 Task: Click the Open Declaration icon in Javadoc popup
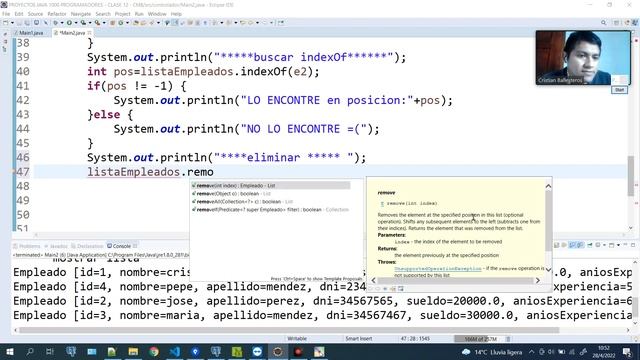pyautogui.click(x=400, y=289)
